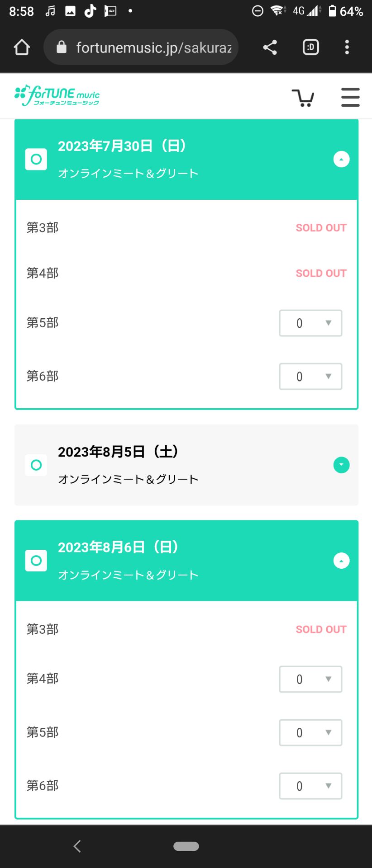
Task: Collapse the August 6 date section
Action: pos(341,561)
